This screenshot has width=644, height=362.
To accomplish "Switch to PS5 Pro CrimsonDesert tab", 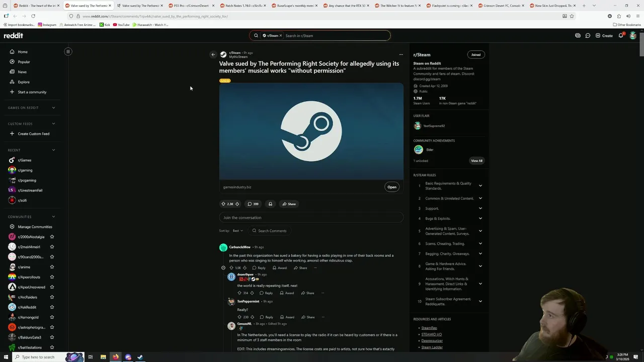I will click(191, 6).
